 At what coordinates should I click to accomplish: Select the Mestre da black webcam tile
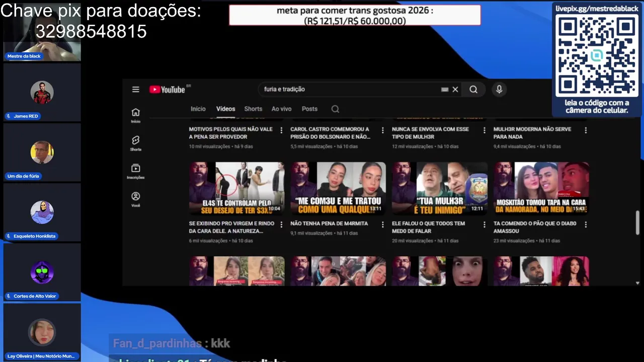tap(42, 31)
